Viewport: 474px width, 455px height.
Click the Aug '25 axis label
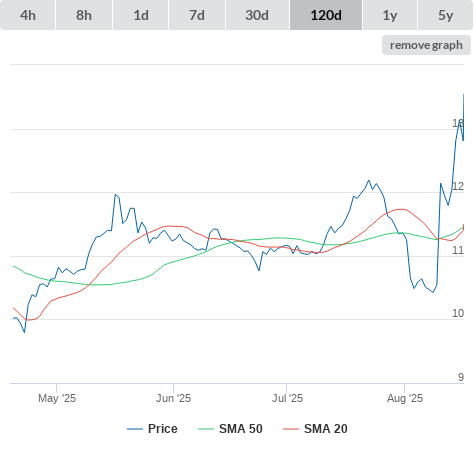click(405, 398)
